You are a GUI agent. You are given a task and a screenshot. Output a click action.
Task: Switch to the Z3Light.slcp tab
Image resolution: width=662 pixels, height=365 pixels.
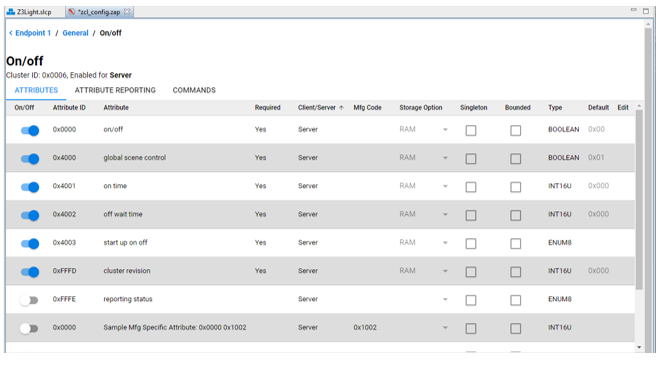point(30,12)
